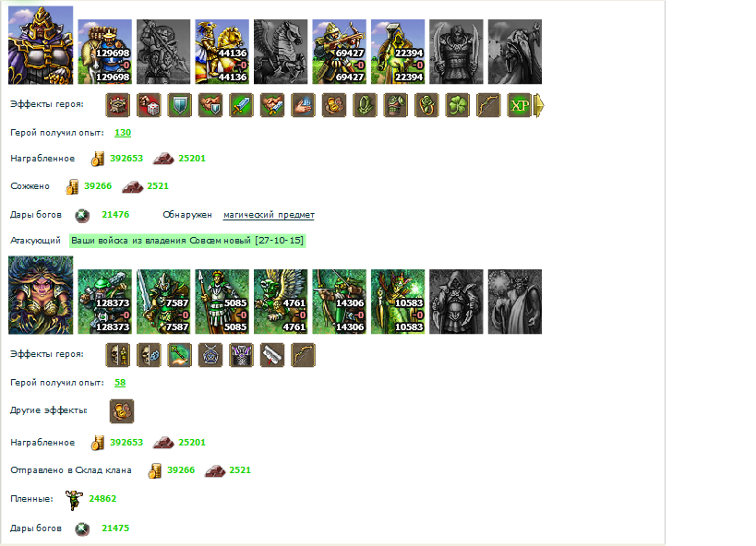Click the captives elf icon near 24862
This screenshot has width=756, height=546.
pyautogui.click(x=74, y=500)
